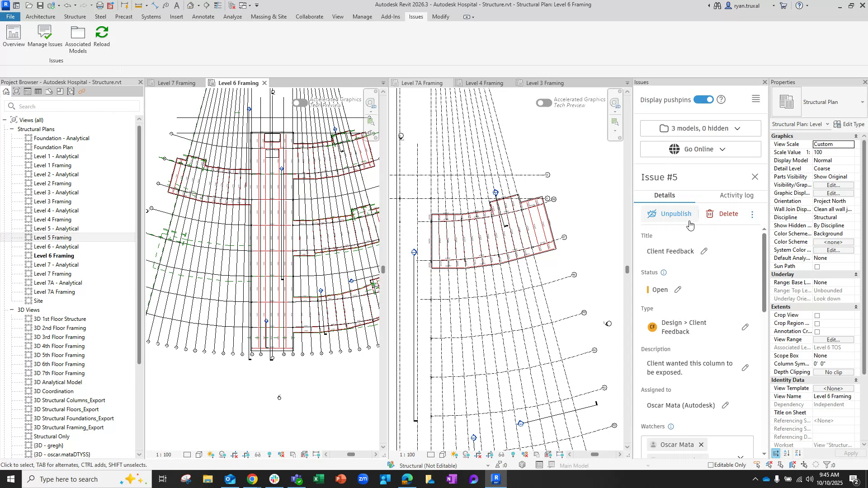Check the Sun Path checkbox
This screenshot has height=488, width=868.
[x=817, y=267]
